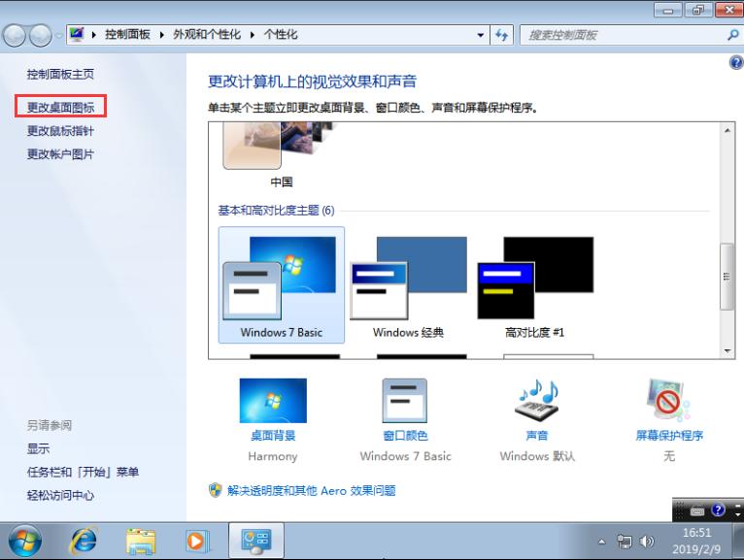Expand the arrow after 外观和个性化 breadcrumb
This screenshot has width=744, height=560.
tap(253, 35)
